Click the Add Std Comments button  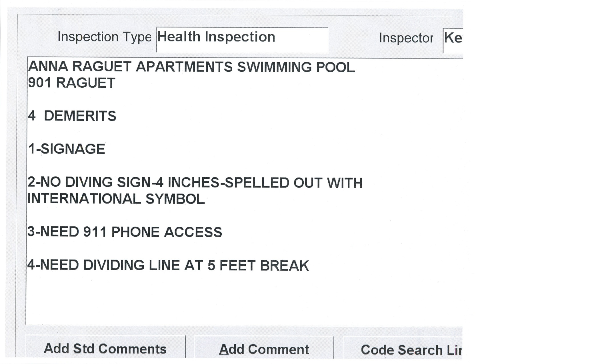pyautogui.click(x=105, y=349)
